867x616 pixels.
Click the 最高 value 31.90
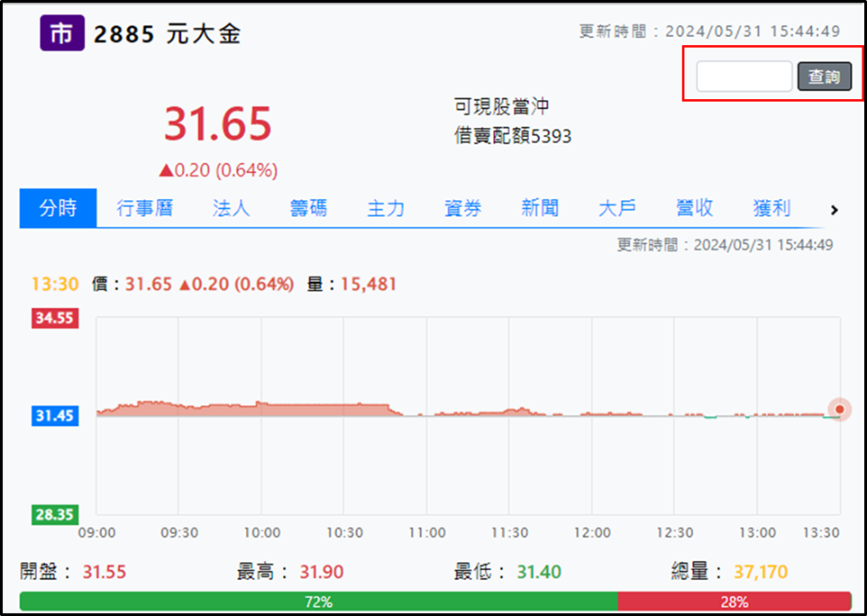point(322,572)
